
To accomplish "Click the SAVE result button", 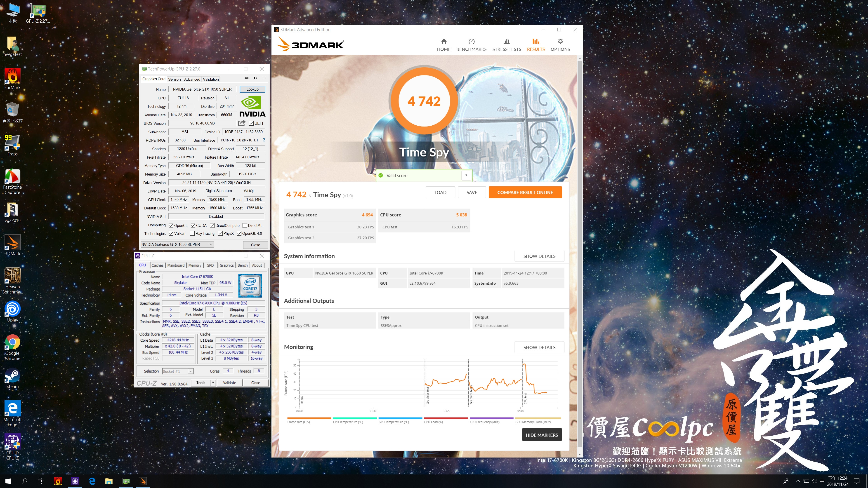I will coord(472,192).
